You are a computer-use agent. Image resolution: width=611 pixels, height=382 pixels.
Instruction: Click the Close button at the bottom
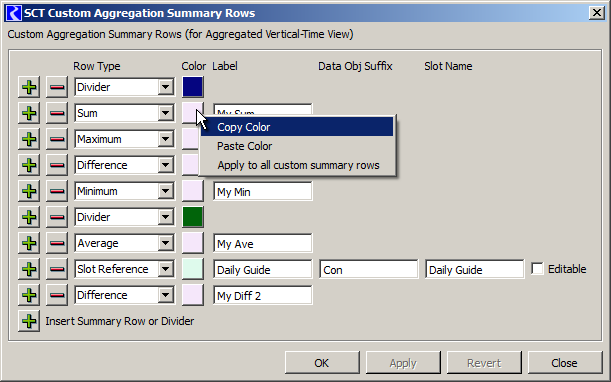click(x=565, y=363)
